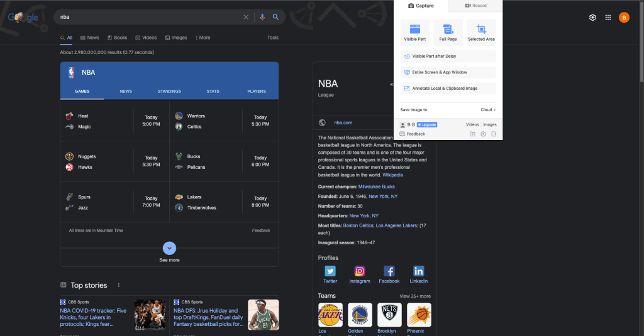Viewport: 644px width, 336px height.
Task: Switch to the Record tab
Action: (x=476, y=6)
